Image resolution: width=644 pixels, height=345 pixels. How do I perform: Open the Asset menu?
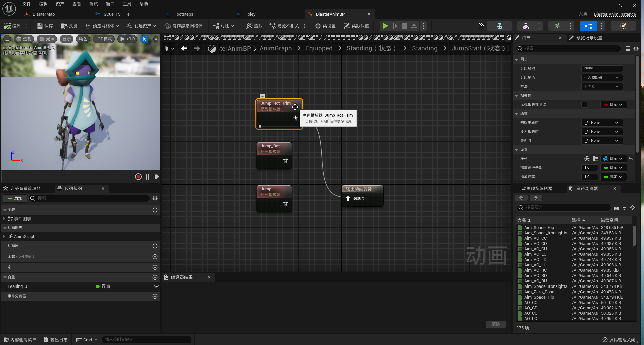[60, 4]
